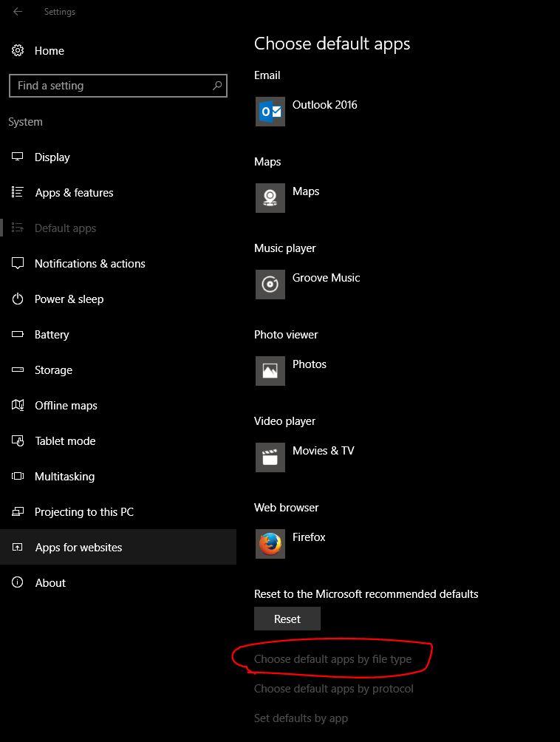Image resolution: width=560 pixels, height=742 pixels.
Task: Click the Find a setting search box
Action: [x=117, y=86]
